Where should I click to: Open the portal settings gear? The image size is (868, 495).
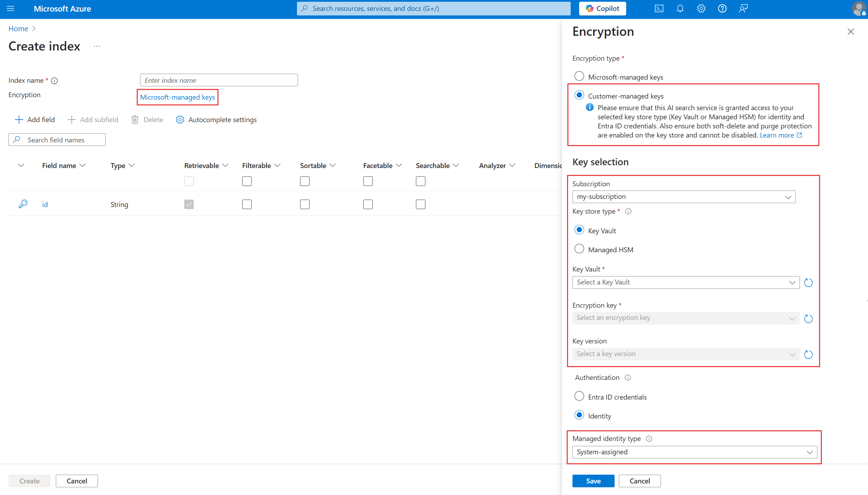[x=701, y=8]
